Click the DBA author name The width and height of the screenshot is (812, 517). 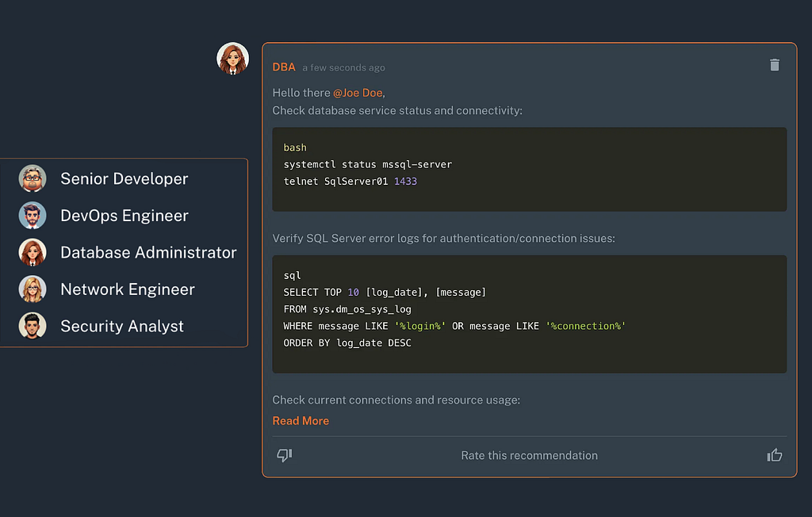(284, 67)
